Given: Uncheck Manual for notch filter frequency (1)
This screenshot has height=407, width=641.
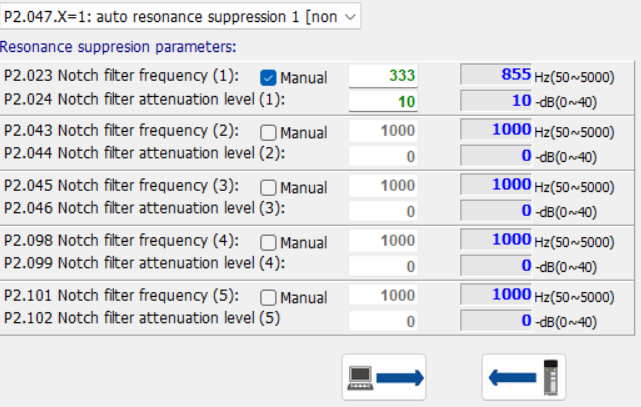Looking at the screenshot, I should [268, 77].
